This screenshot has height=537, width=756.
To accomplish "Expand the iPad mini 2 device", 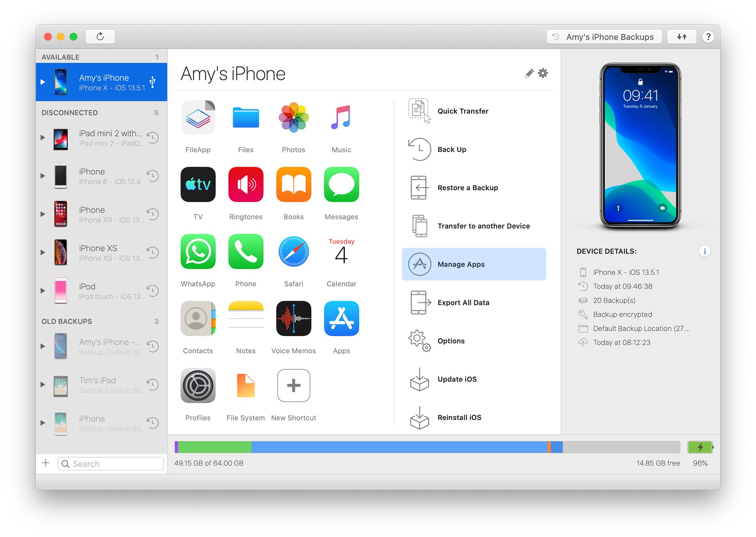I will point(43,138).
